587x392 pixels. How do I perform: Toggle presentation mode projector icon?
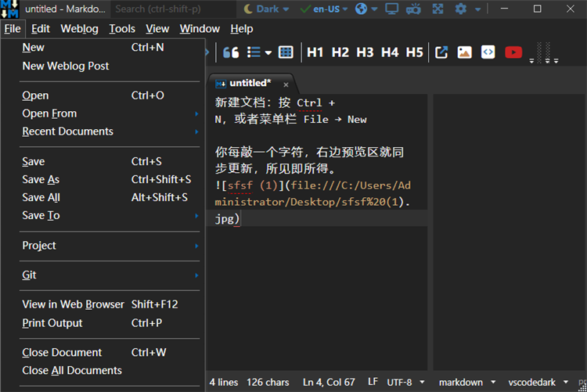point(413,9)
